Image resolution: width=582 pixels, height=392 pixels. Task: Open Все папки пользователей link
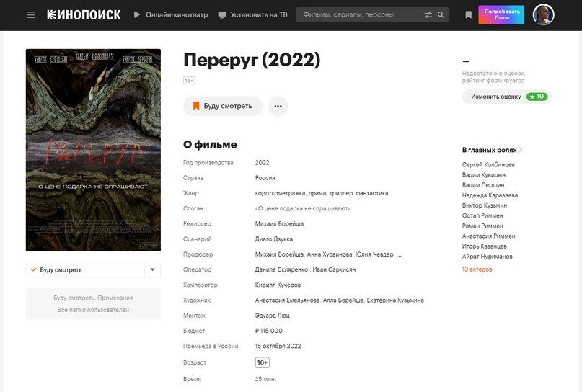93,310
